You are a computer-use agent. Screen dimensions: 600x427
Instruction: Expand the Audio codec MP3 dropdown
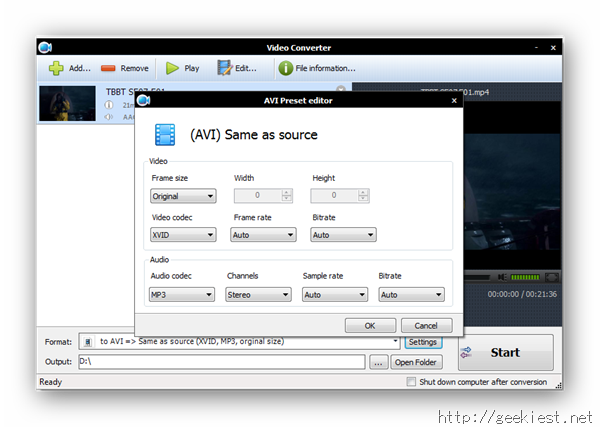(x=181, y=295)
